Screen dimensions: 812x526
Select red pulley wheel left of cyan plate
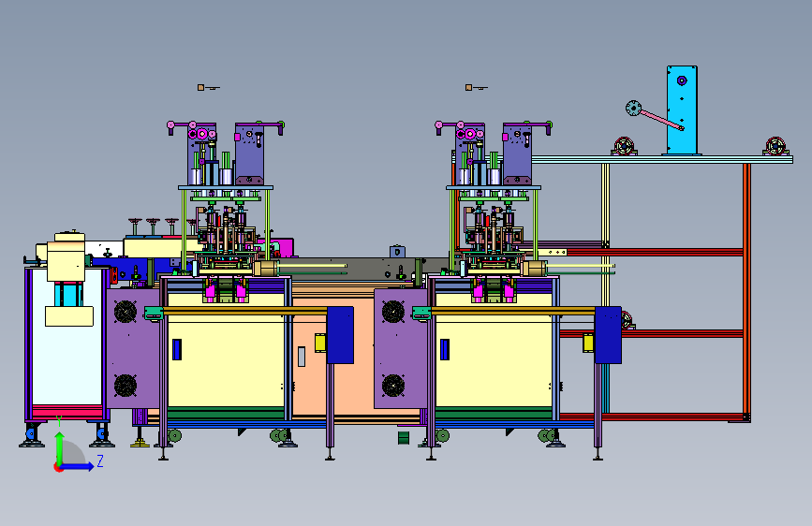624,146
